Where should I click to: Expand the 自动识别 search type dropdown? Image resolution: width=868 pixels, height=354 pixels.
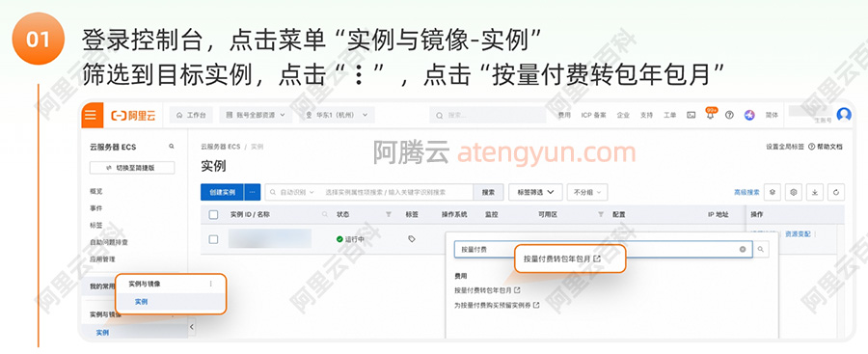point(292,192)
